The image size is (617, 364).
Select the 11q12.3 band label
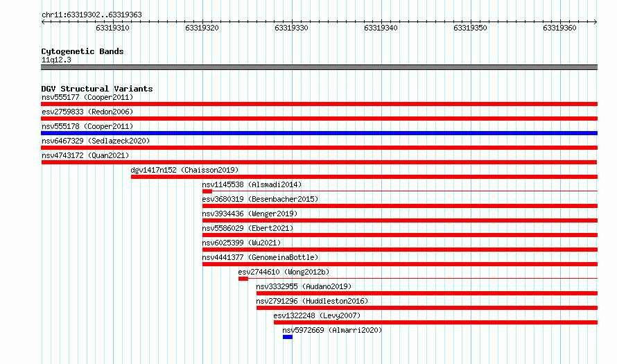(x=56, y=60)
